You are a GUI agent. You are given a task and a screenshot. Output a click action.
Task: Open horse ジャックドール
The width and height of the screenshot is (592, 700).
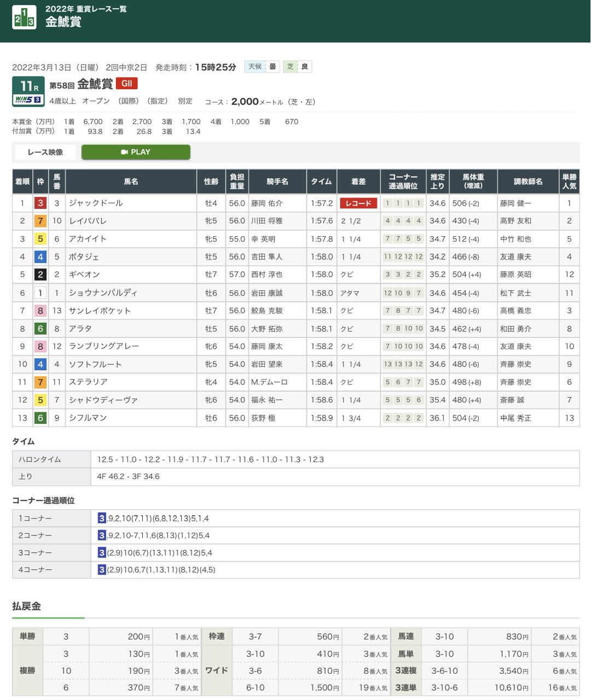click(96, 203)
